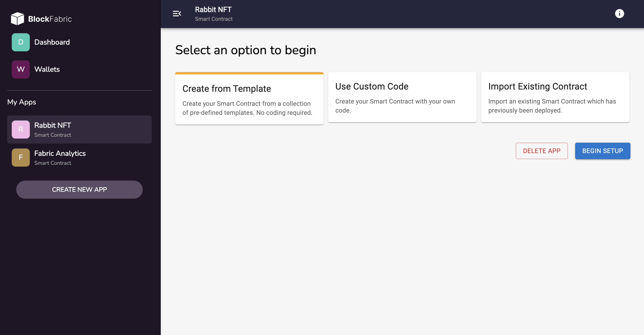Select the pink R icon for Rabbit NFT
Screen dimensions: 644x335
click(x=21, y=129)
